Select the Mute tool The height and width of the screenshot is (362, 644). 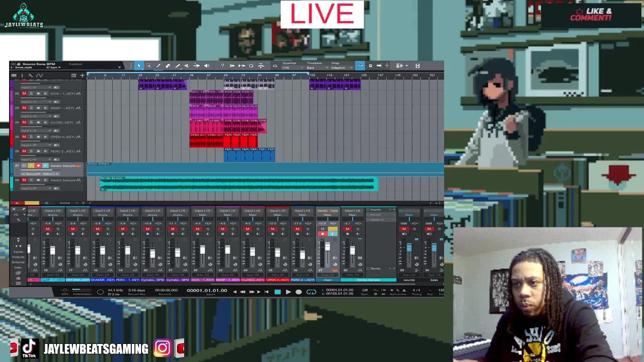(x=187, y=66)
